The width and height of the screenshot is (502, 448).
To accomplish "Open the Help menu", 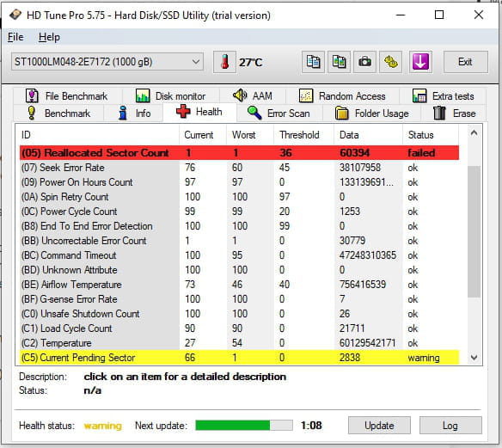I will point(49,37).
